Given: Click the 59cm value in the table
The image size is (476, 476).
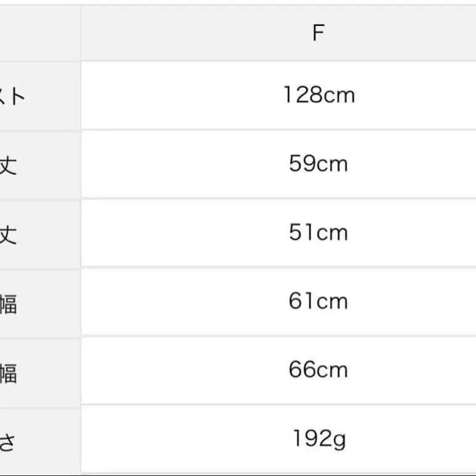Looking at the screenshot, I should 319,164.
